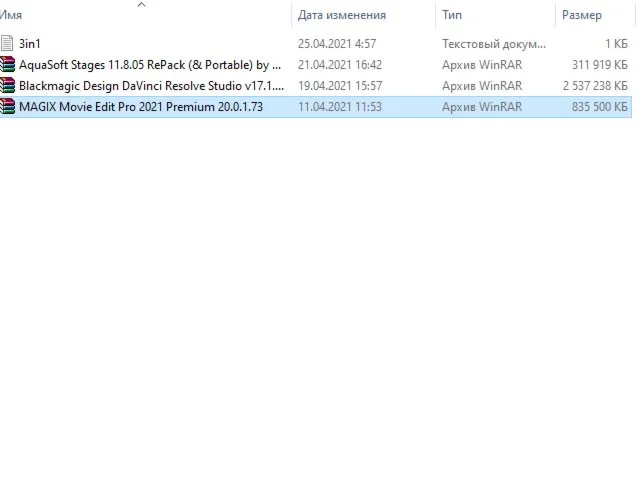This screenshot has height=489, width=643.
Task: Click Архив WinRAR type in MAGIX row
Action: (482, 107)
